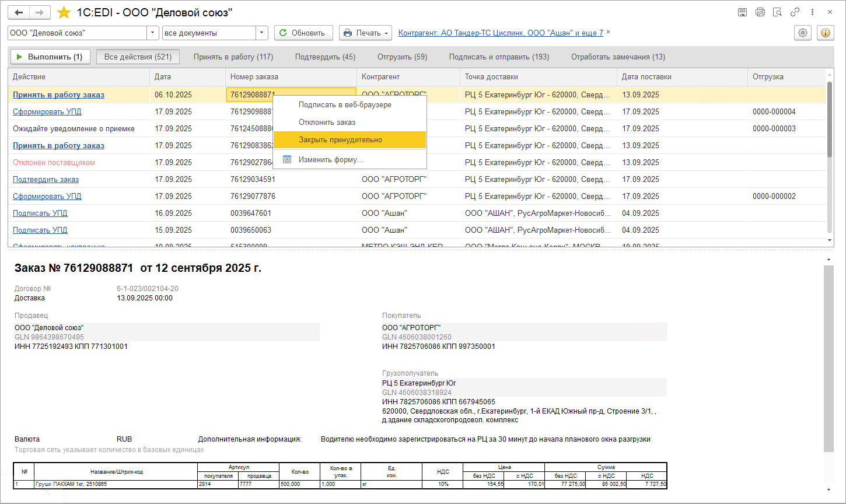Click the green Выполнить (1) button
Viewport: 846px width, 504px height.
pos(50,57)
